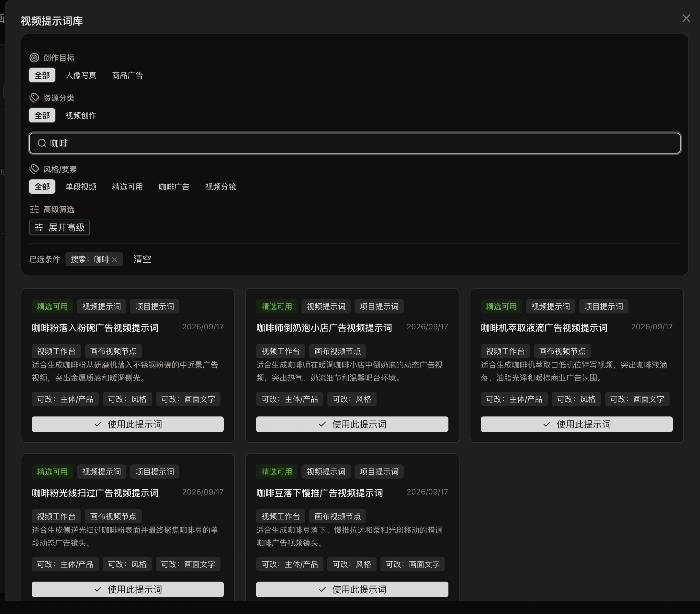Viewport: 700px width, 614px height.
Task: Open 咖啡粉落入粉碗广告视频提示词 card title
Action: pyautogui.click(x=95, y=328)
